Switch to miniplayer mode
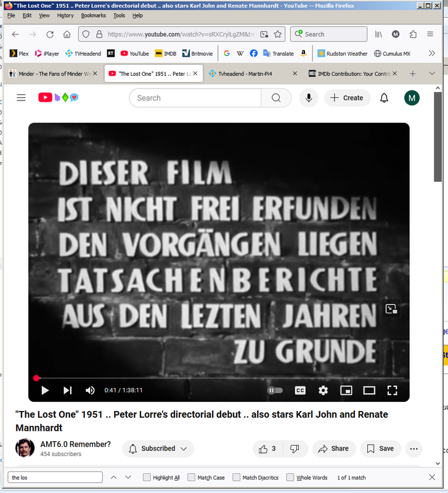Image resolution: width=448 pixels, height=493 pixels. pyautogui.click(x=346, y=391)
